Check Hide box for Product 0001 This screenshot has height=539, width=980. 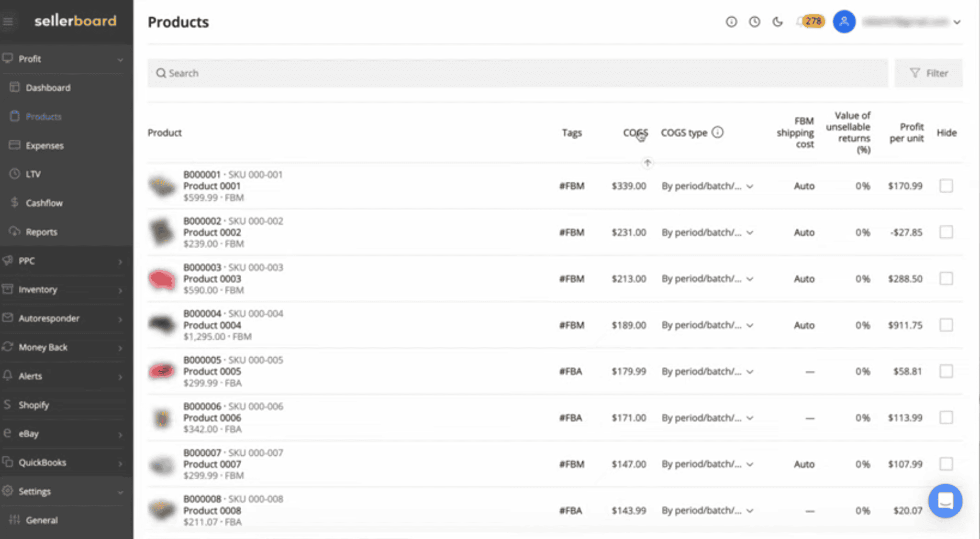[946, 186]
